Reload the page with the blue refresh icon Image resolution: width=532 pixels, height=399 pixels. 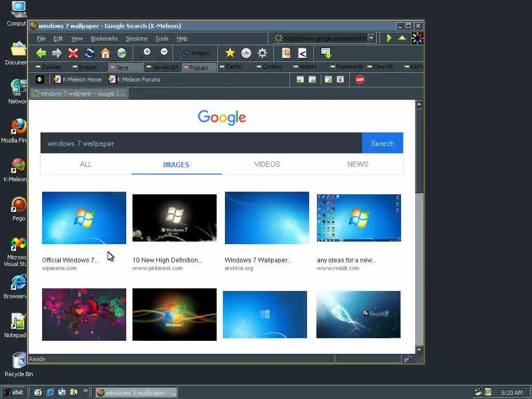tap(89, 53)
